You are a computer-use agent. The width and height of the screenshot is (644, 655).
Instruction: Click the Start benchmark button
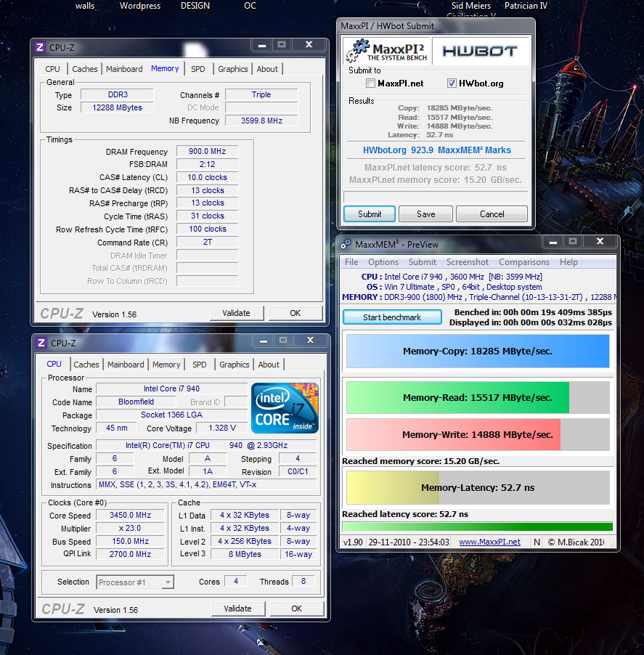tap(392, 317)
